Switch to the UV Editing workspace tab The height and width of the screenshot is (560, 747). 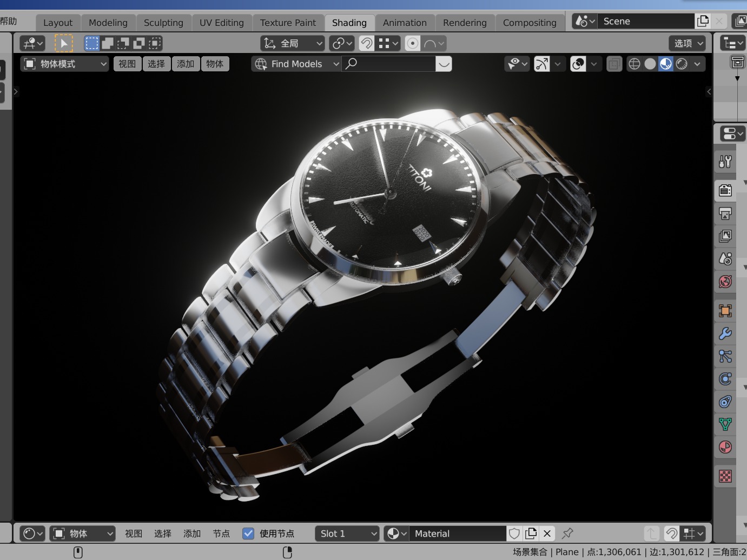222,23
